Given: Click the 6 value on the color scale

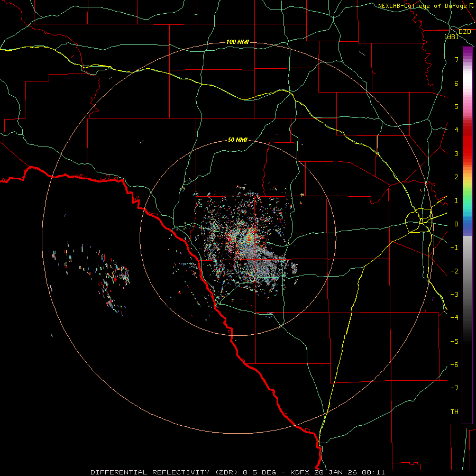Looking at the screenshot, I should [456, 83].
